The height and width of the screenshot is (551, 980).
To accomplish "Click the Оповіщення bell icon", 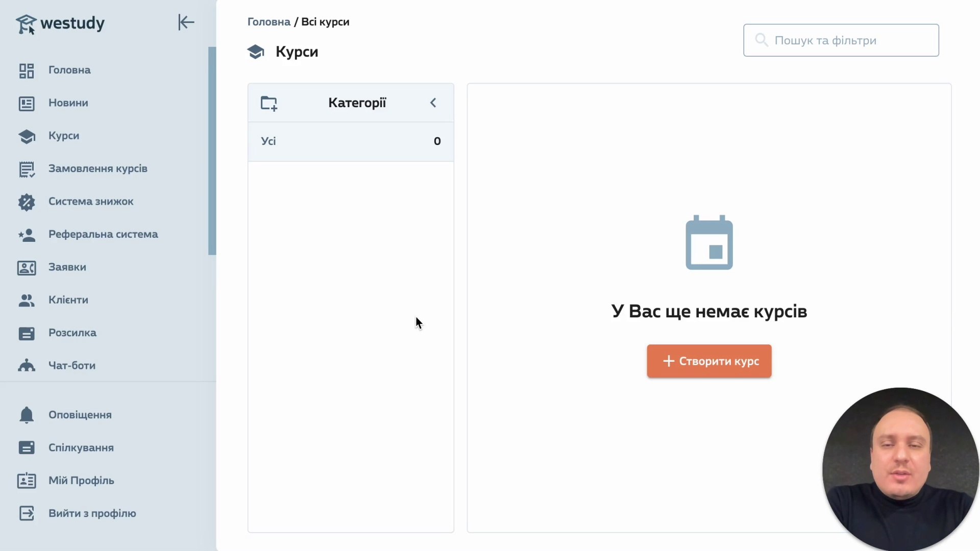I will (x=27, y=415).
